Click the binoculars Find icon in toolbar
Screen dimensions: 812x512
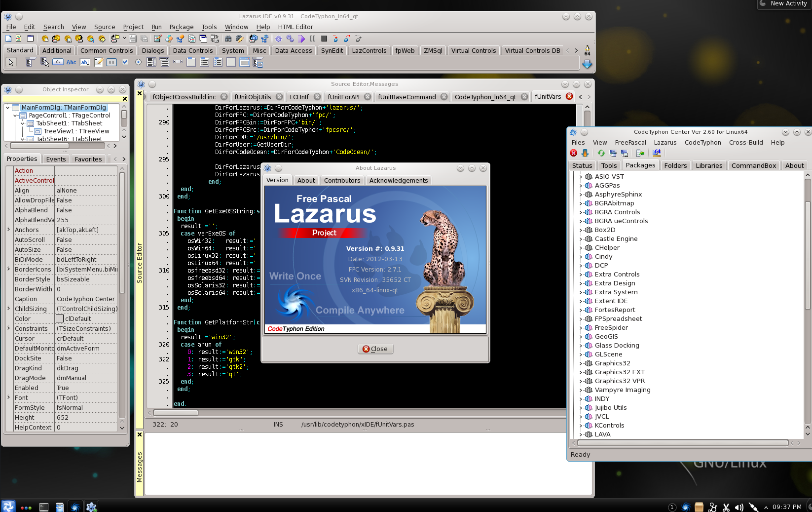[228, 39]
